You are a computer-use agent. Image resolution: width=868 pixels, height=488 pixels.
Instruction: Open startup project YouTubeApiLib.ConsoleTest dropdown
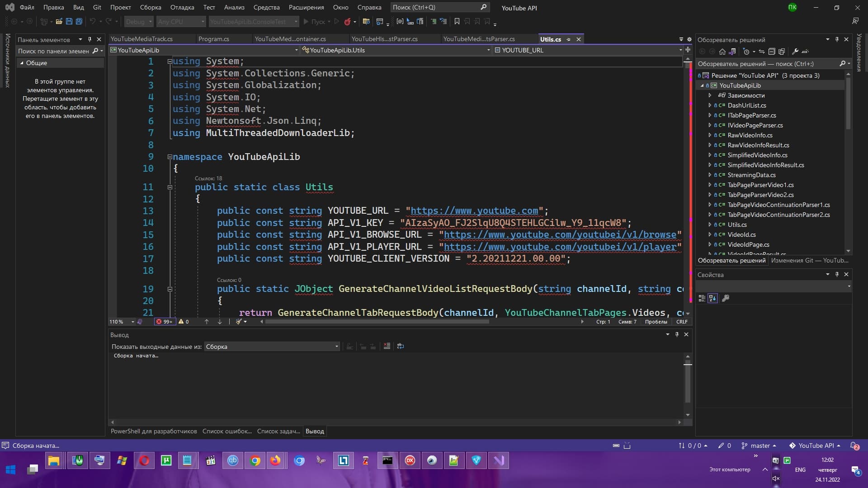[x=254, y=21]
